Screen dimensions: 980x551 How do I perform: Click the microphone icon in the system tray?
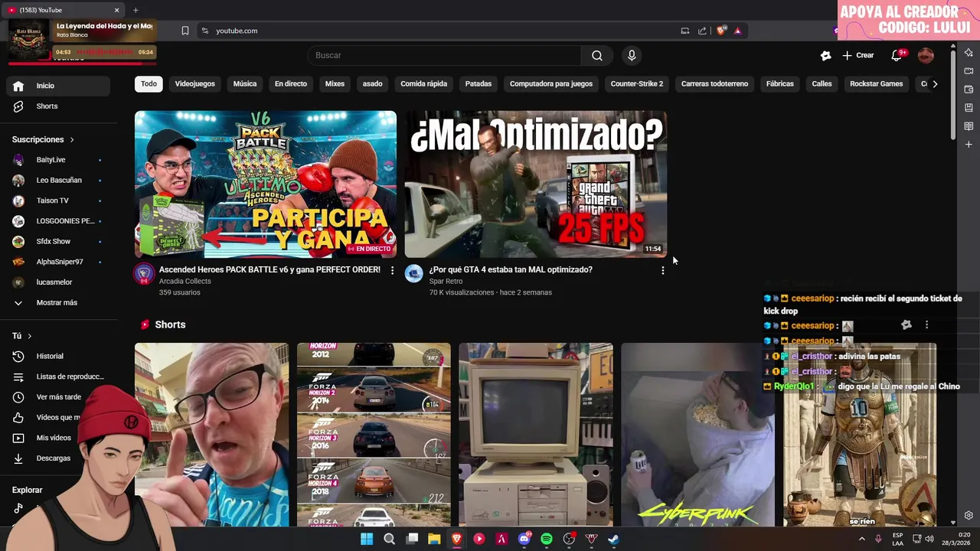(878, 539)
